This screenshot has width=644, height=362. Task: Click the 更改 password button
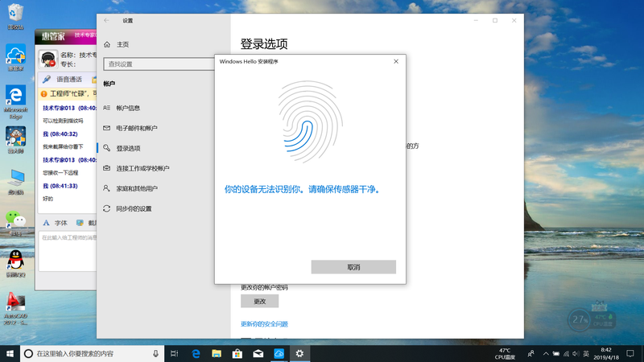(x=259, y=301)
